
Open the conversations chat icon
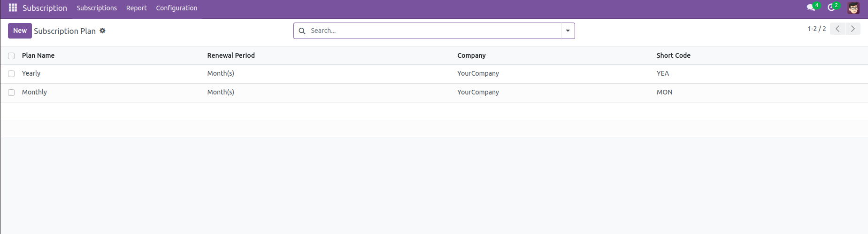pos(810,8)
